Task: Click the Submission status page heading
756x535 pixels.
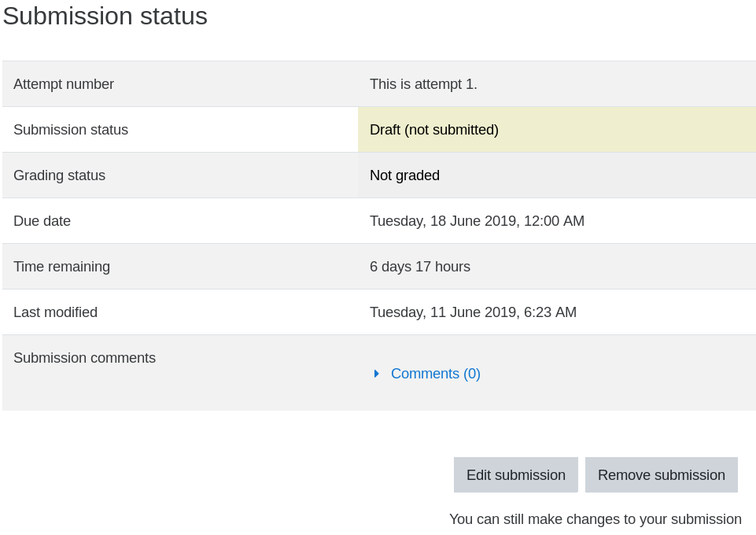Action: point(105,16)
